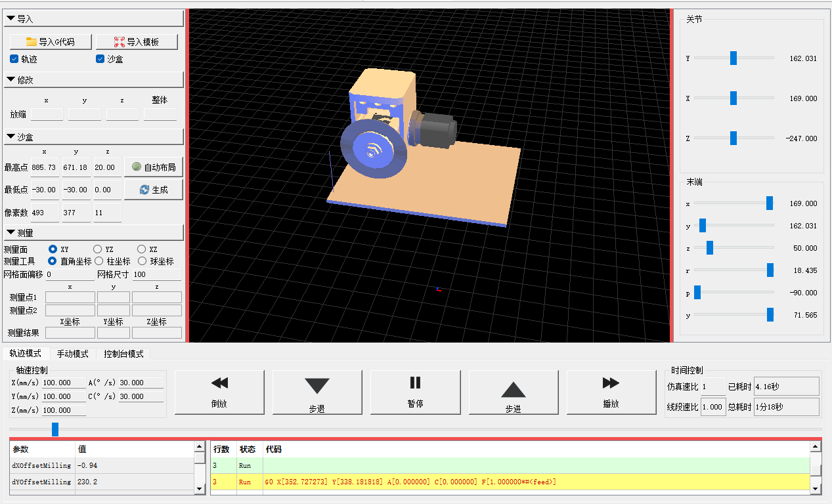832x504 pixels.
Task: Choose 球坐标 spherical coordinate tool
Action: click(142, 261)
